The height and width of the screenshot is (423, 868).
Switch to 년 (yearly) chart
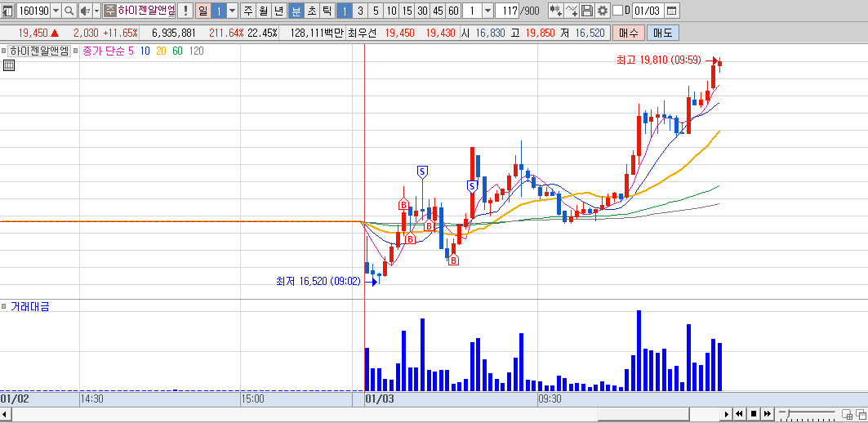[x=279, y=11]
